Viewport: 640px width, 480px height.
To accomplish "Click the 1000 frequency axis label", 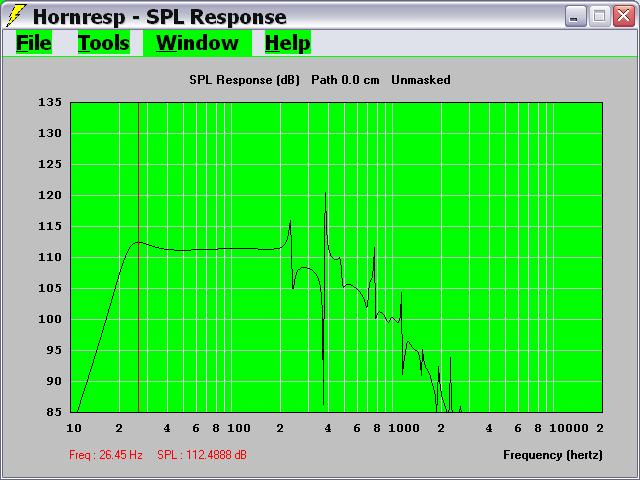I will 404,428.
